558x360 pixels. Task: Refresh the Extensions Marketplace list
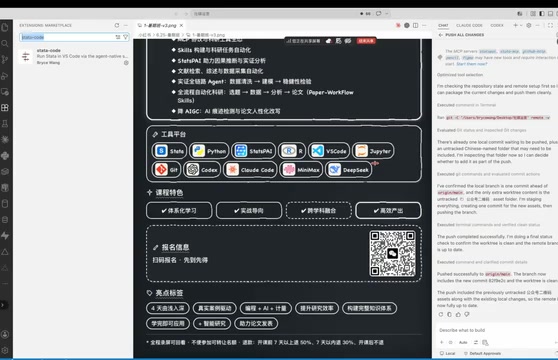point(117,25)
